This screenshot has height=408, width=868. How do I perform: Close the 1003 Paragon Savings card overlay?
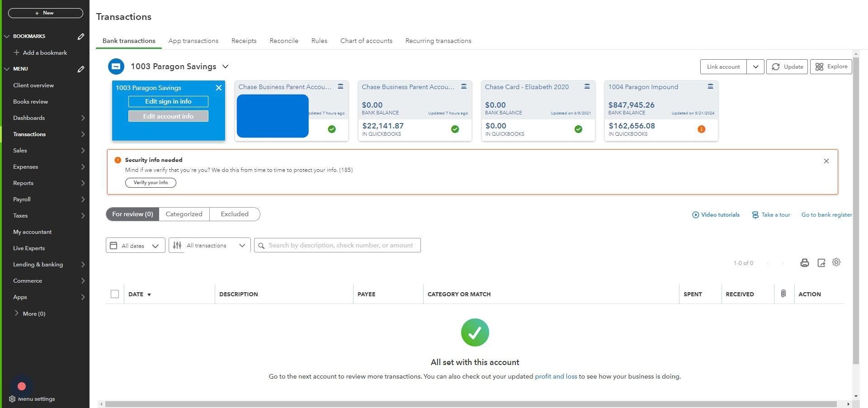point(219,88)
